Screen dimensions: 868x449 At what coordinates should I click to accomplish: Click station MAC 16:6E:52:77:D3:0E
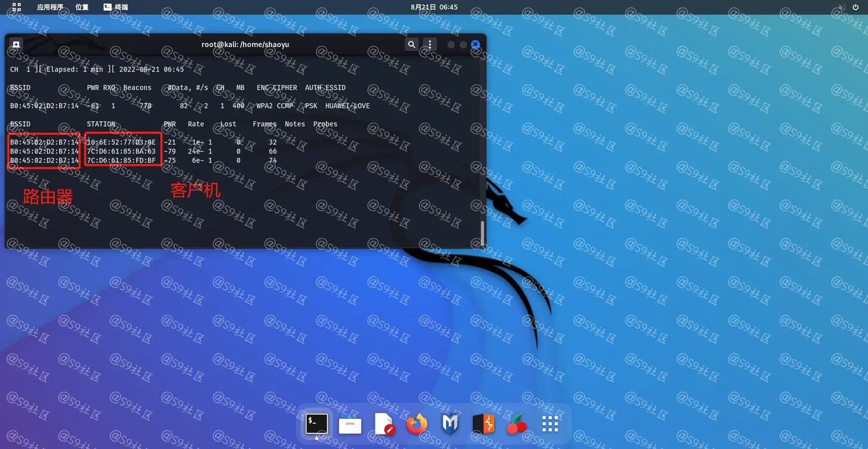(121, 142)
